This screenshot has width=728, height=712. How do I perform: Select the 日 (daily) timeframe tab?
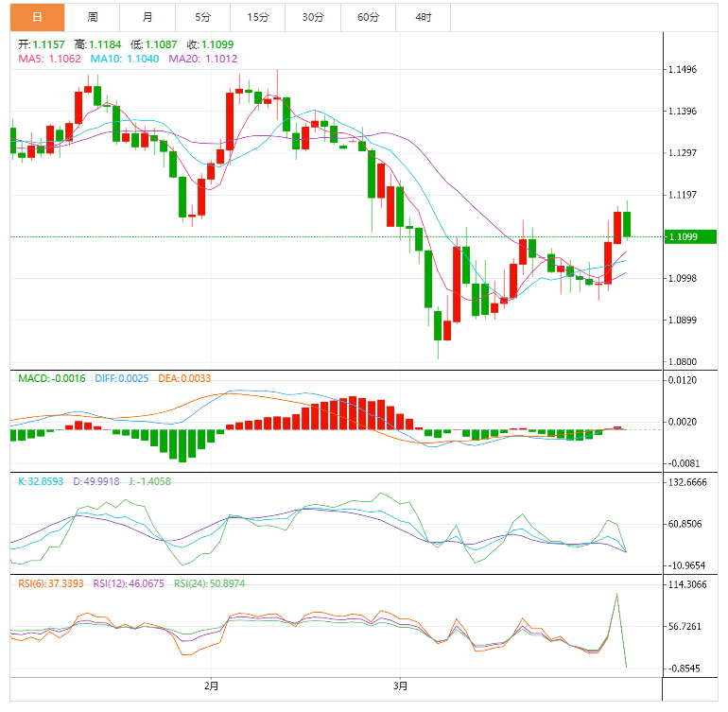[x=37, y=18]
